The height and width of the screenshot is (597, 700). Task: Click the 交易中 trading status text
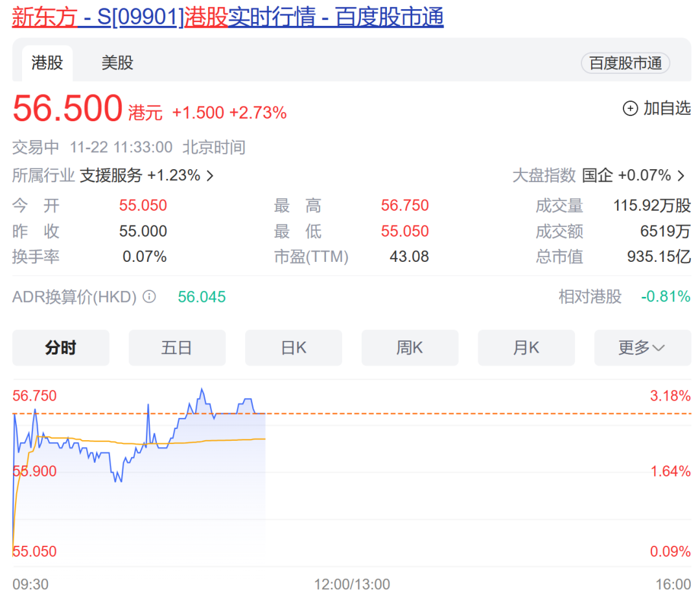36,147
